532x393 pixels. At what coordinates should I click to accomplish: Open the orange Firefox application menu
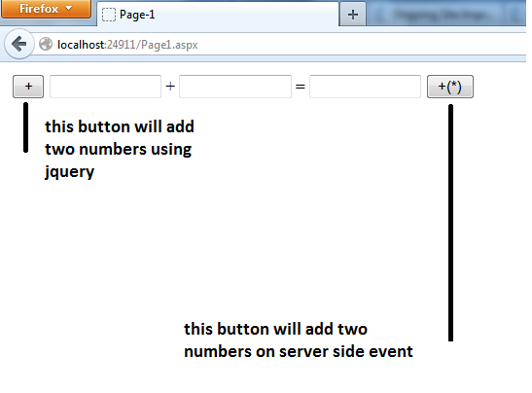point(46,9)
